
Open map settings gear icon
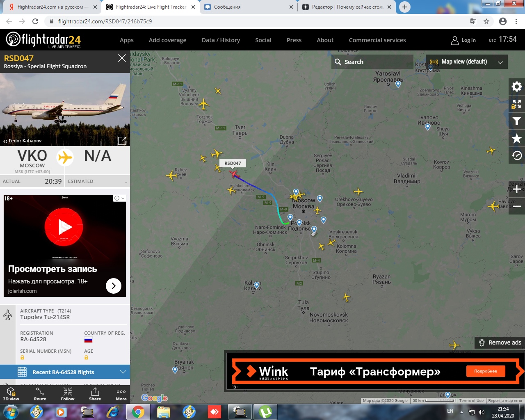(517, 87)
